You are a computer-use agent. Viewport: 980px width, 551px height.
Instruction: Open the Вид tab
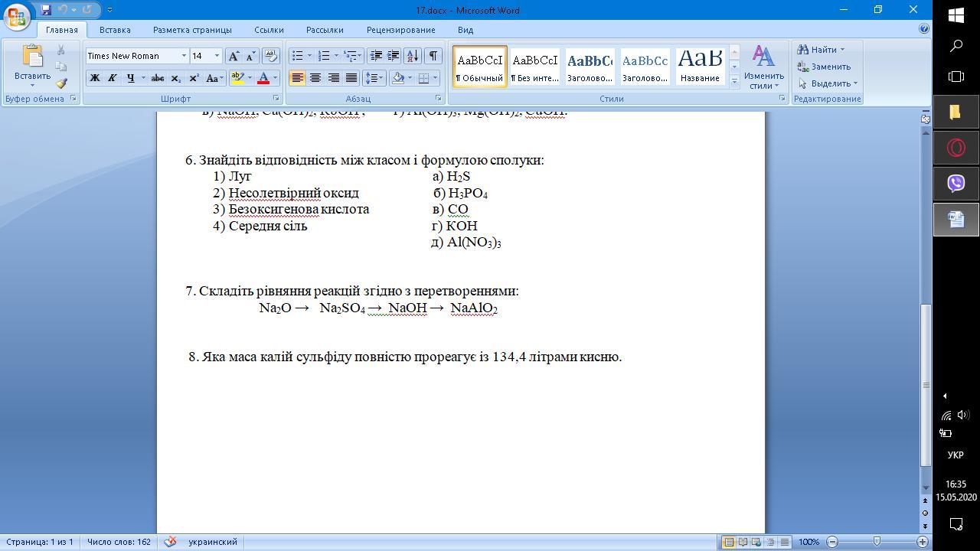click(465, 30)
